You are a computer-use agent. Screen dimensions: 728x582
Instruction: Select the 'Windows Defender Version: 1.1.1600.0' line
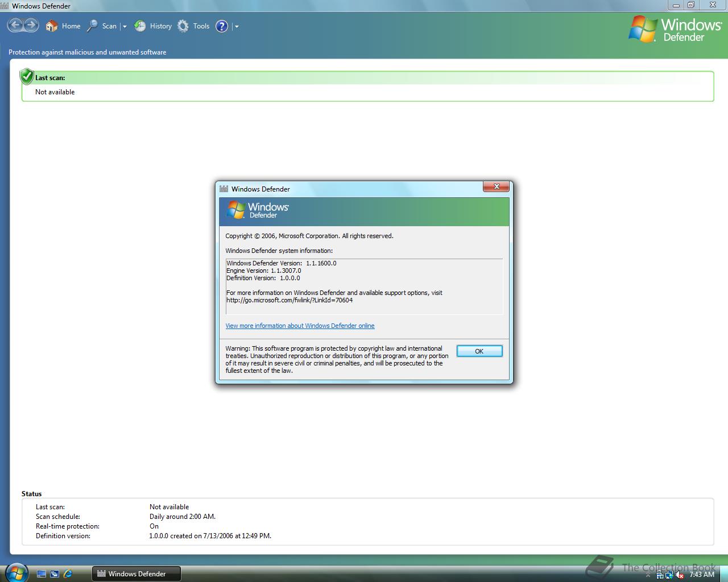tap(282, 263)
